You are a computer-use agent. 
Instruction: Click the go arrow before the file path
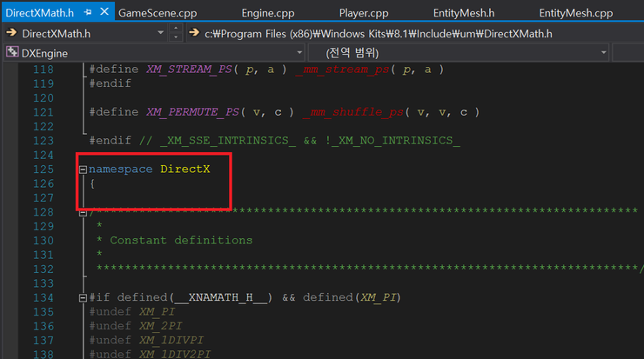pyautogui.click(x=194, y=33)
